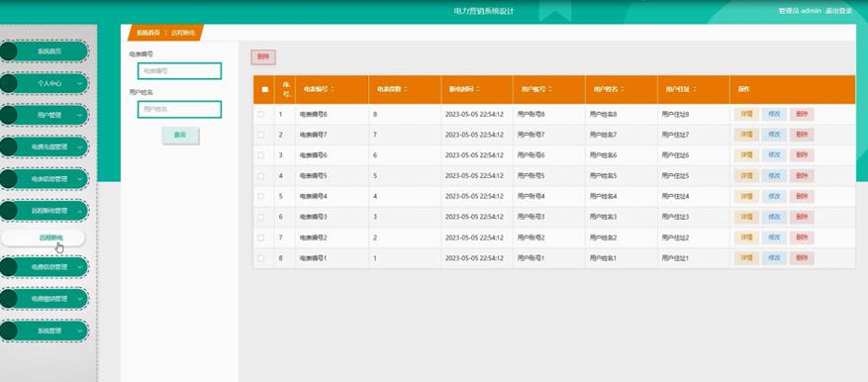
Task: Click 修改 for the 电表编号4 row
Action: pos(774,197)
